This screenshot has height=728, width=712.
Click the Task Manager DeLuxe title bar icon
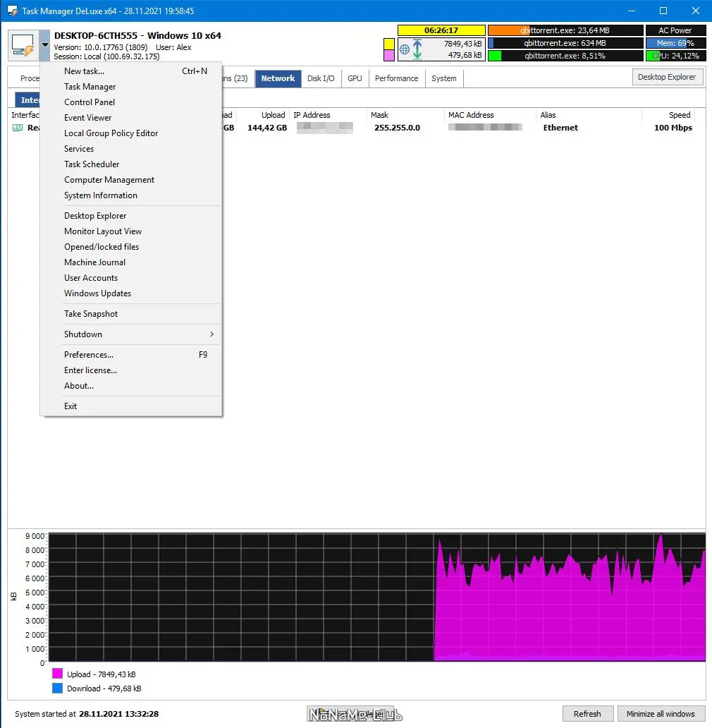[13, 11]
